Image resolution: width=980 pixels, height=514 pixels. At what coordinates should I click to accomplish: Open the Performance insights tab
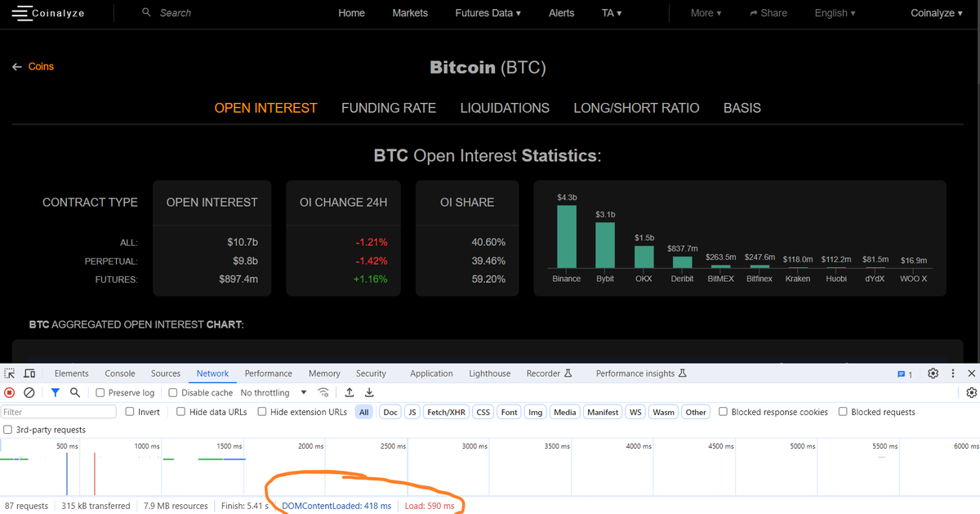click(641, 373)
